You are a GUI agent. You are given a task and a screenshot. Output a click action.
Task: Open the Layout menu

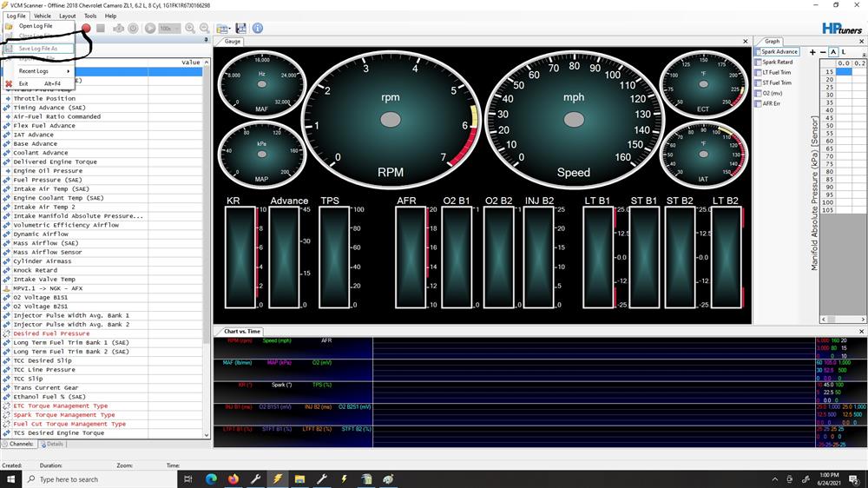click(67, 16)
